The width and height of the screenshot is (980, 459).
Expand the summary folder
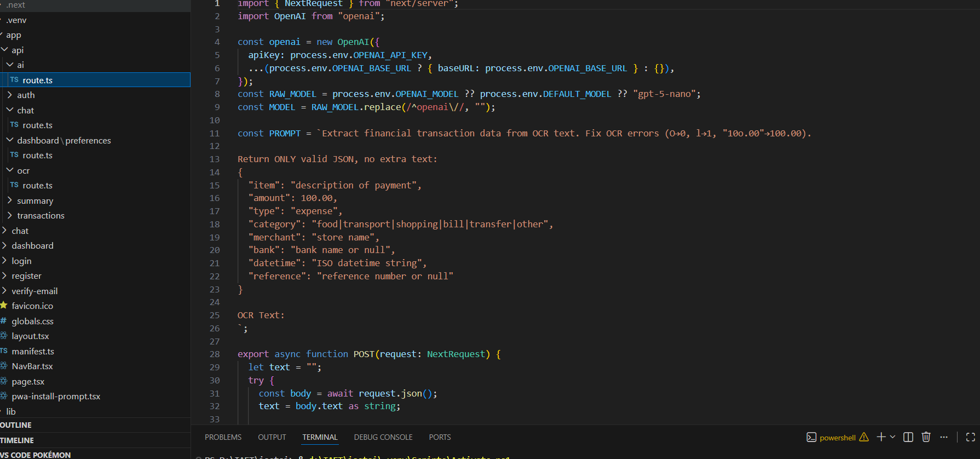pos(10,200)
